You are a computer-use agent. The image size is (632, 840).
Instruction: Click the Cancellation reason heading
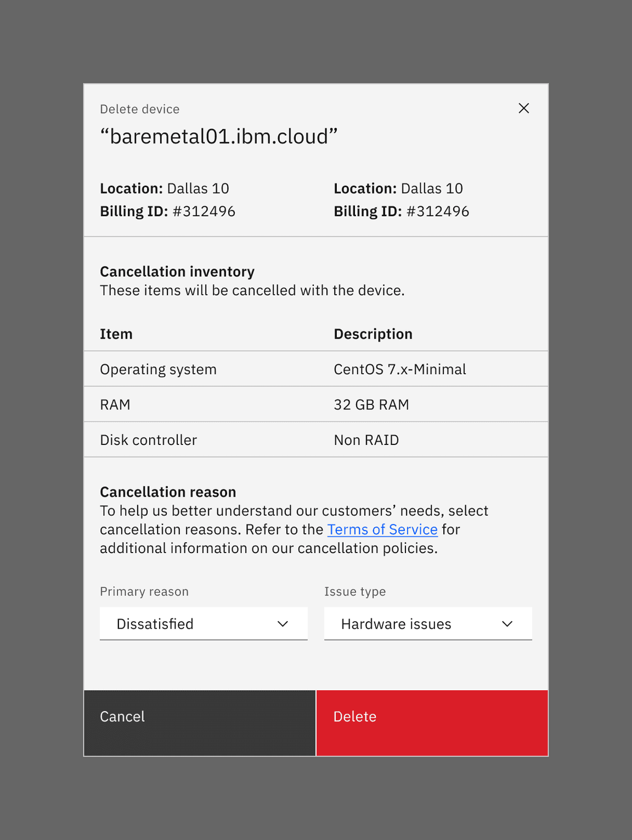coord(168,492)
